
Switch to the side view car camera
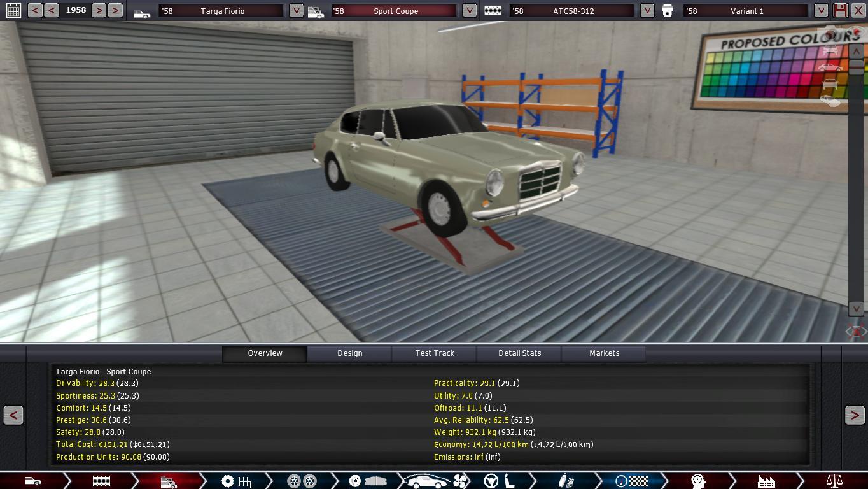(830, 67)
